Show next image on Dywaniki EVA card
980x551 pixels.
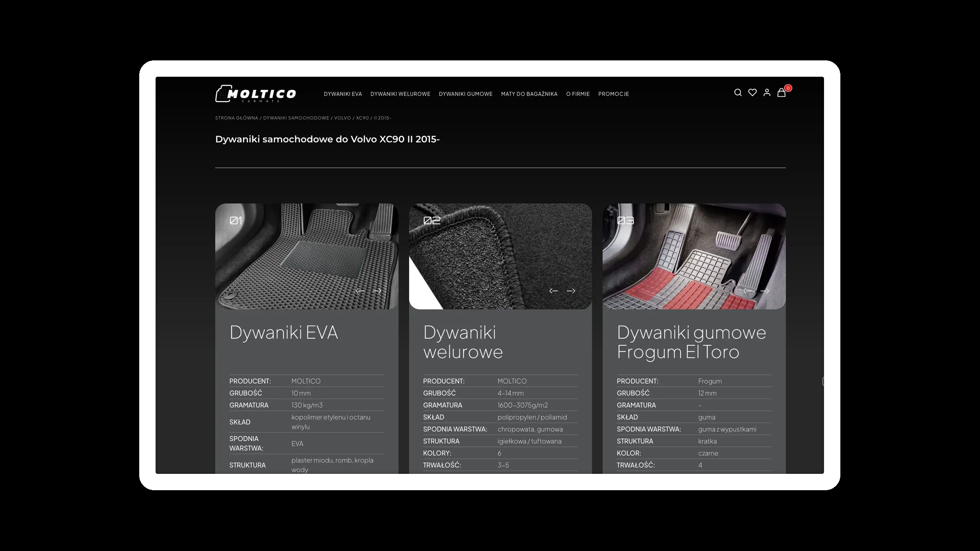point(377,291)
